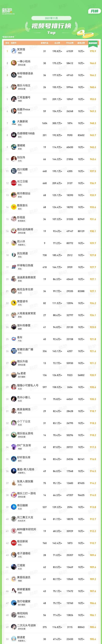Click the 视频号排行榜 title banner
This screenshot has height=644, width=102.
(51, 26)
